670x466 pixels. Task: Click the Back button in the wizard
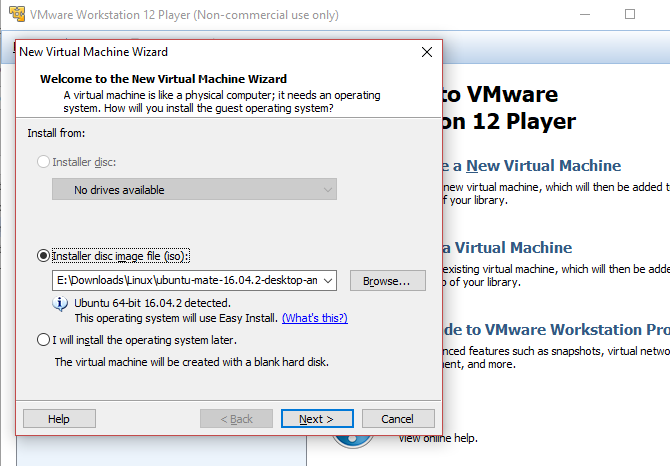pyautogui.click(x=236, y=418)
